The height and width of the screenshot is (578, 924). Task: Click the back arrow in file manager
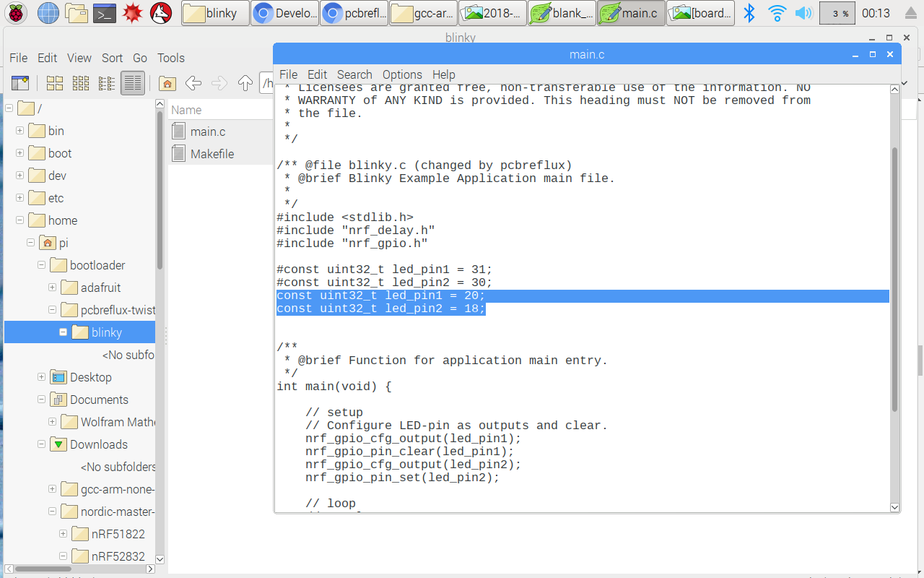point(193,83)
